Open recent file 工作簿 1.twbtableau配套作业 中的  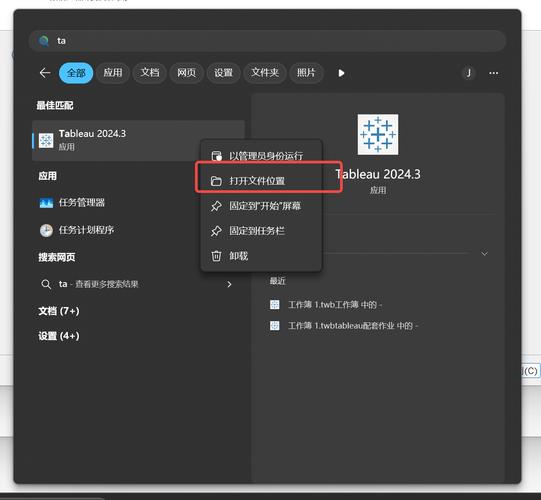pos(353,326)
